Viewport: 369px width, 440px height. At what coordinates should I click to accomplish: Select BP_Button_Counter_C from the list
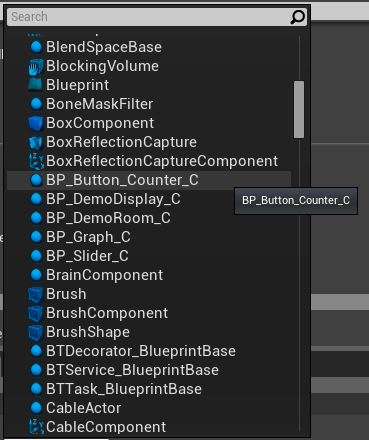[x=149, y=180]
